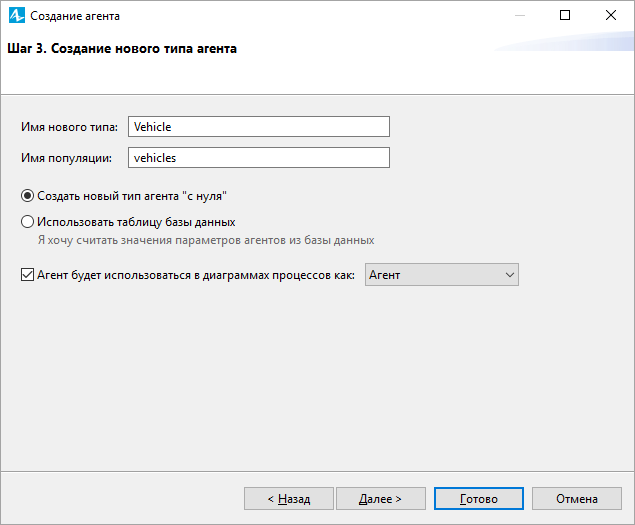
Task: Focus the Имя популяции field containing vehicles
Action: [x=259, y=157]
